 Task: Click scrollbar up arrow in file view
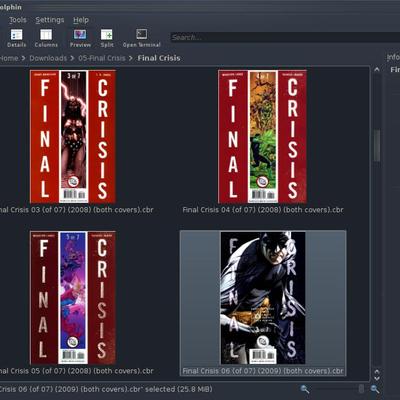[377, 70]
